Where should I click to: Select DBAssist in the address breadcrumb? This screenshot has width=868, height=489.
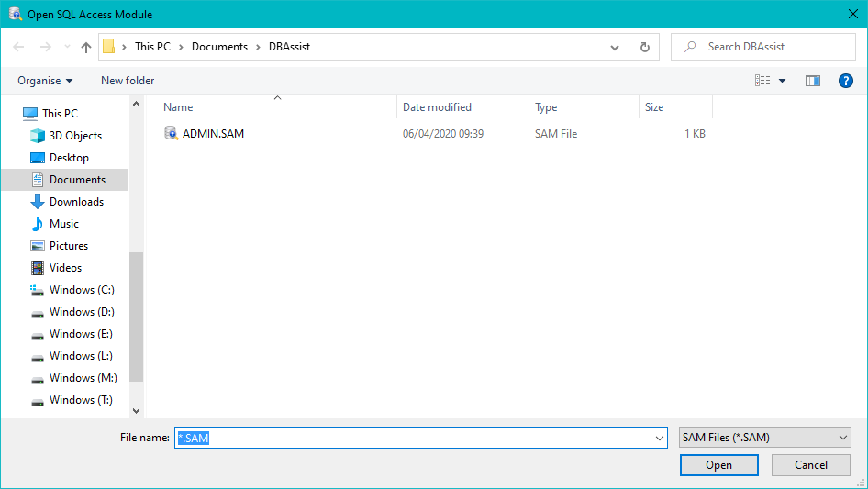click(289, 47)
